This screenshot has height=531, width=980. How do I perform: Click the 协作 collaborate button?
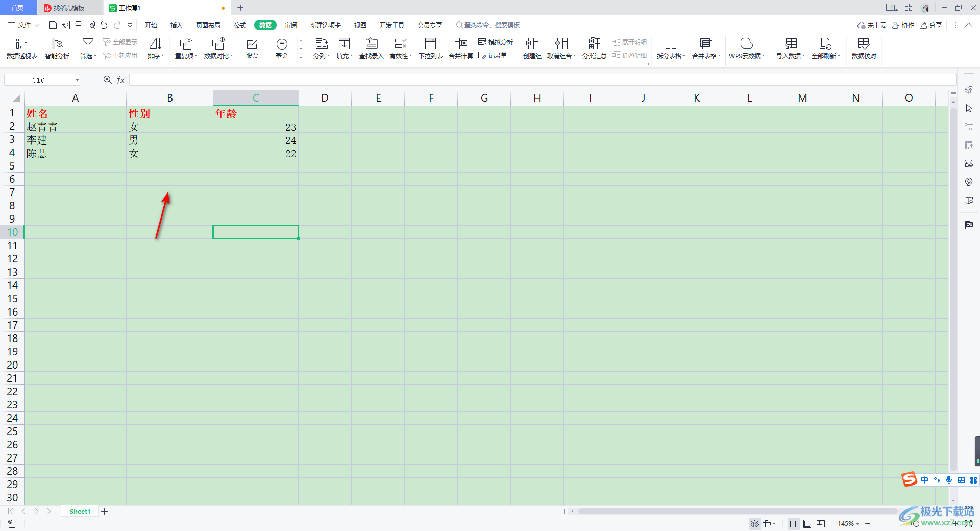coord(903,25)
